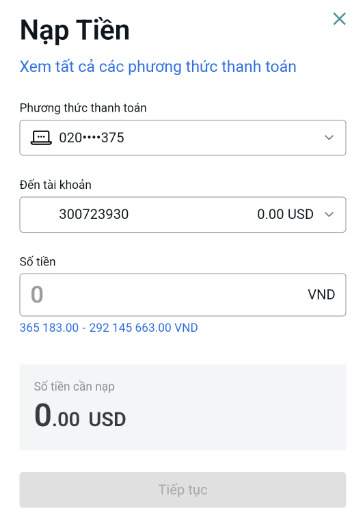Click the Số tiền cần nạp summary box
361x530 pixels.
coord(183,407)
